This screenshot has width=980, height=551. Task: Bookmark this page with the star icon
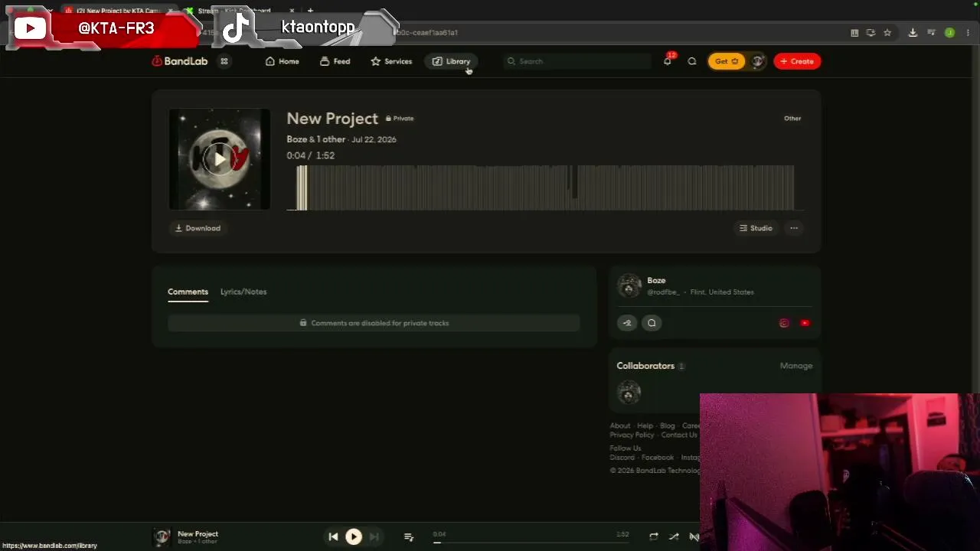(x=887, y=33)
